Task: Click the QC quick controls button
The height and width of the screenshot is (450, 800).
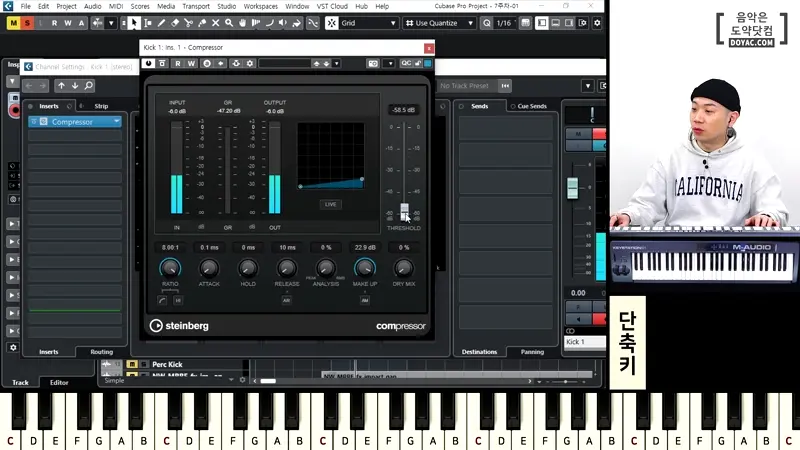Action: point(406,63)
